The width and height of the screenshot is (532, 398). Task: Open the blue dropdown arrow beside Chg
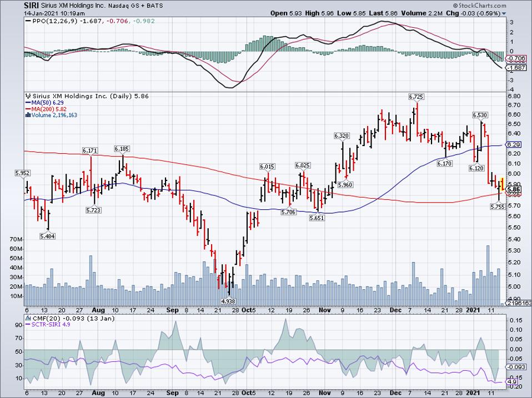tap(504, 13)
